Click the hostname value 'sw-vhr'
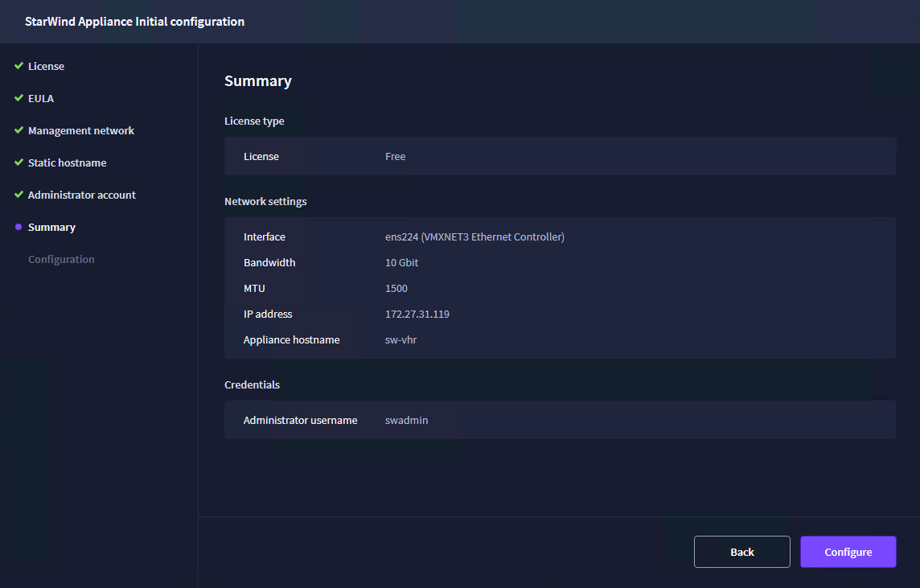Viewport: 920px width, 588px height. pos(400,340)
